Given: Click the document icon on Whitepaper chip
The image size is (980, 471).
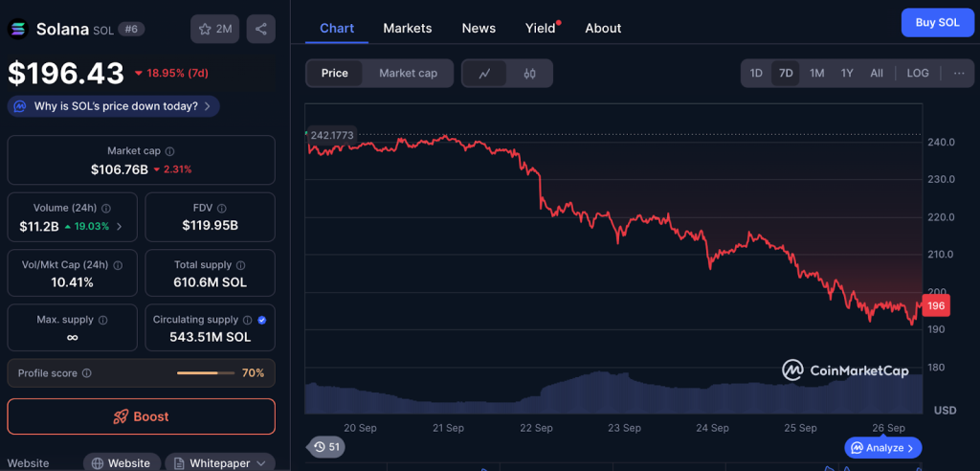Looking at the screenshot, I should coord(179,463).
